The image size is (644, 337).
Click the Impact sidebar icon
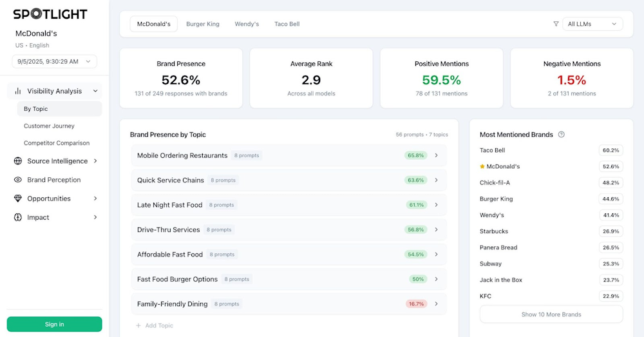tap(18, 217)
